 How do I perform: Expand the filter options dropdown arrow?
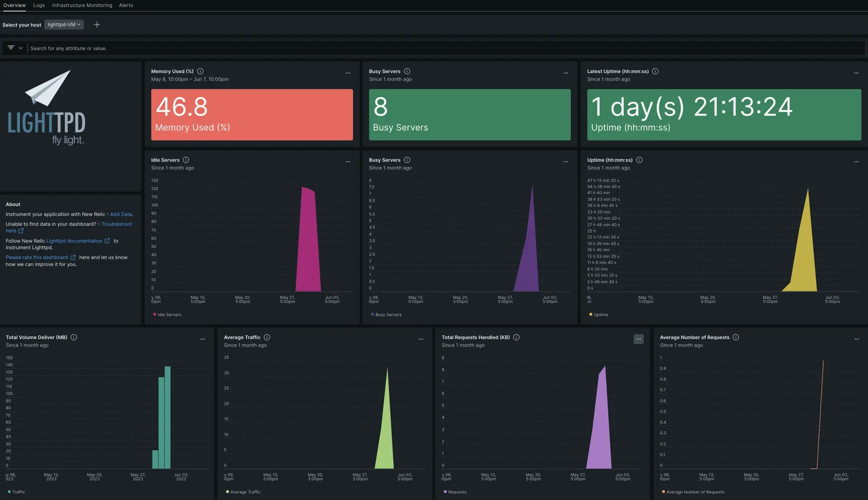[x=21, y=48]
